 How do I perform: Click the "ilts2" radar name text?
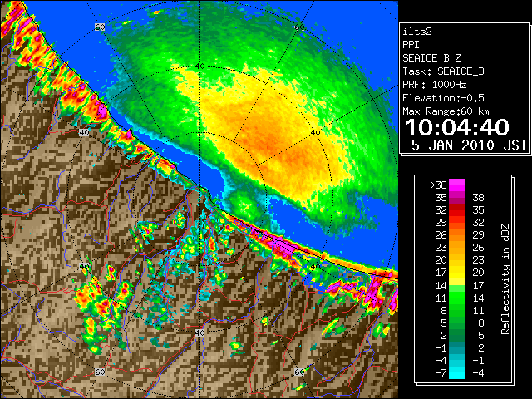(x=417, y=32)
